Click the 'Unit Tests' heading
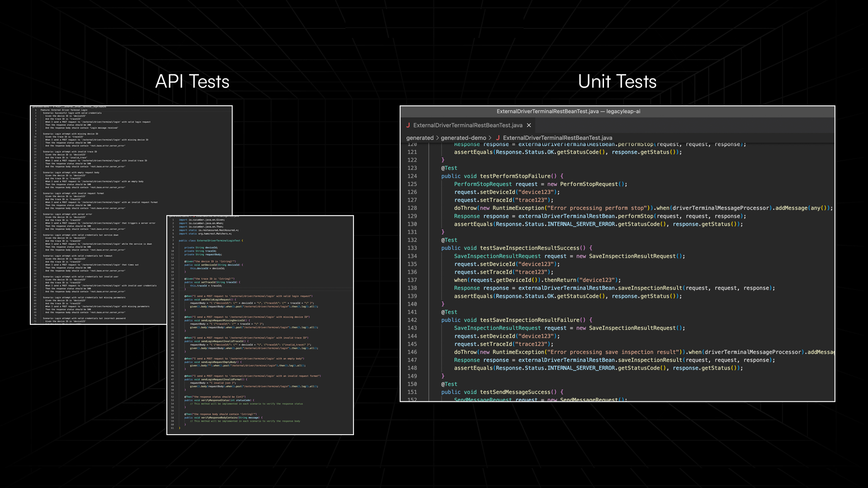Screen dimensions: 868x488 coord(617,82)
